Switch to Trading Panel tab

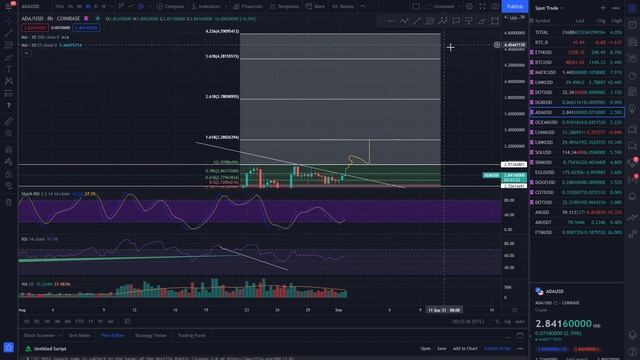click(191, 335)
